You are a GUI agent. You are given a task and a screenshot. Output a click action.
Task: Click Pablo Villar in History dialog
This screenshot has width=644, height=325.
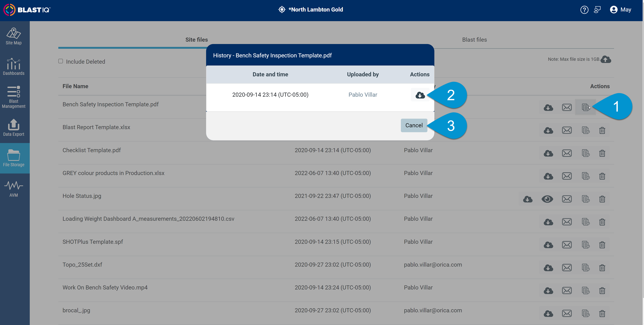pyautogui.click(x=363, y=95)
